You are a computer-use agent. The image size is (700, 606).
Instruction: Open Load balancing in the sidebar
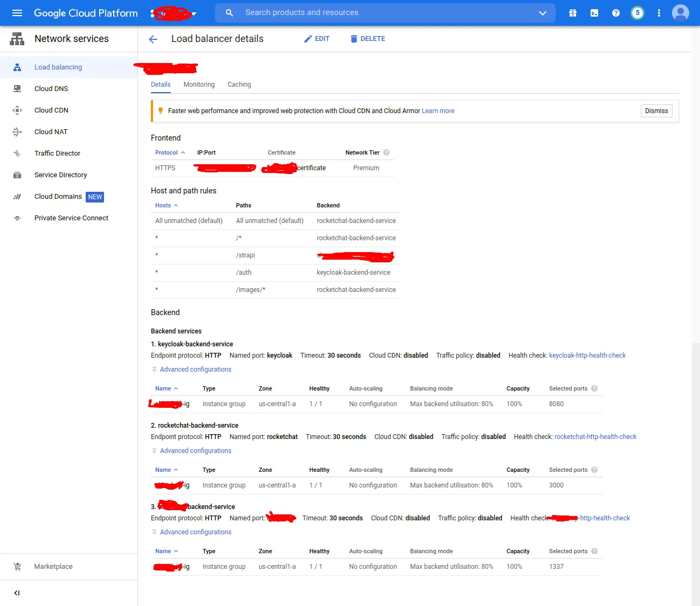click(58, 67)
